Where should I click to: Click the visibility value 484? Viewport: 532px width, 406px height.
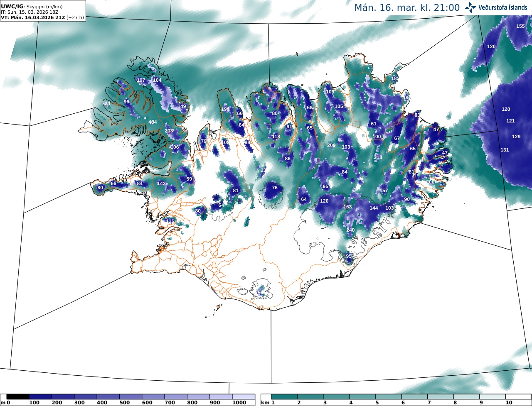(153, 122)
